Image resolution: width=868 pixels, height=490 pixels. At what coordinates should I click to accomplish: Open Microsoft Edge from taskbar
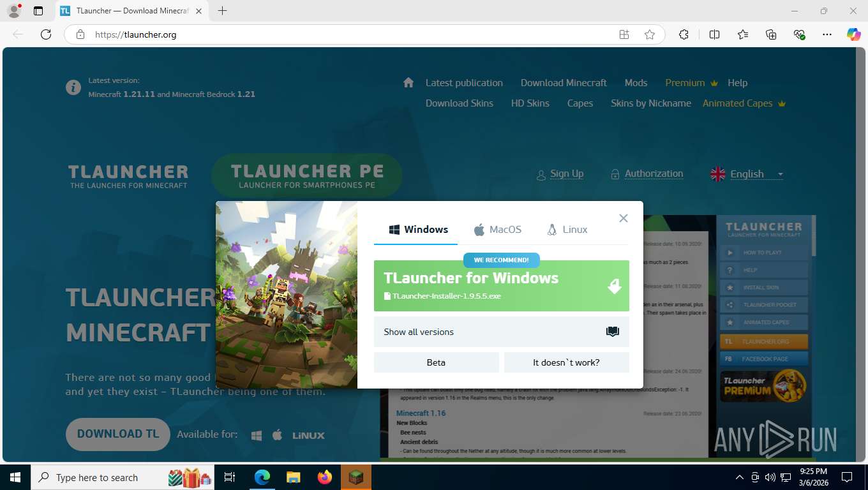[x=262, y=477]
